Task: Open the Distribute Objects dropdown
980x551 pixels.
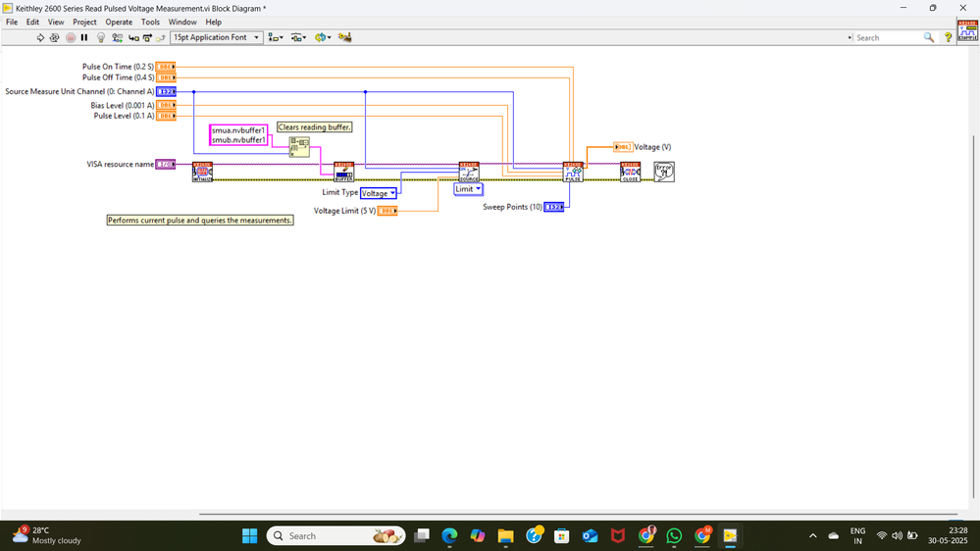Action: 299,37
